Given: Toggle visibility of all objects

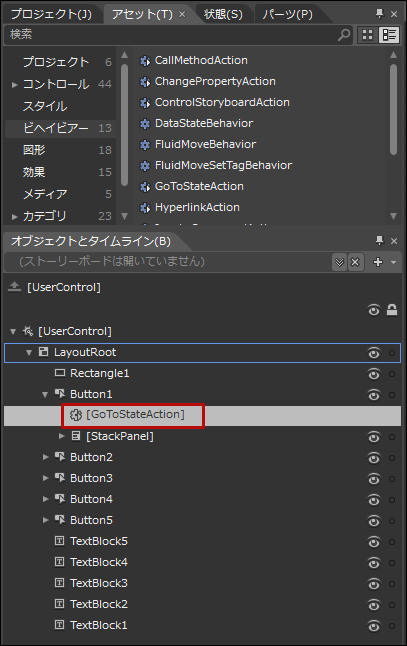Looking at the screenshot, I should point(374,310).
